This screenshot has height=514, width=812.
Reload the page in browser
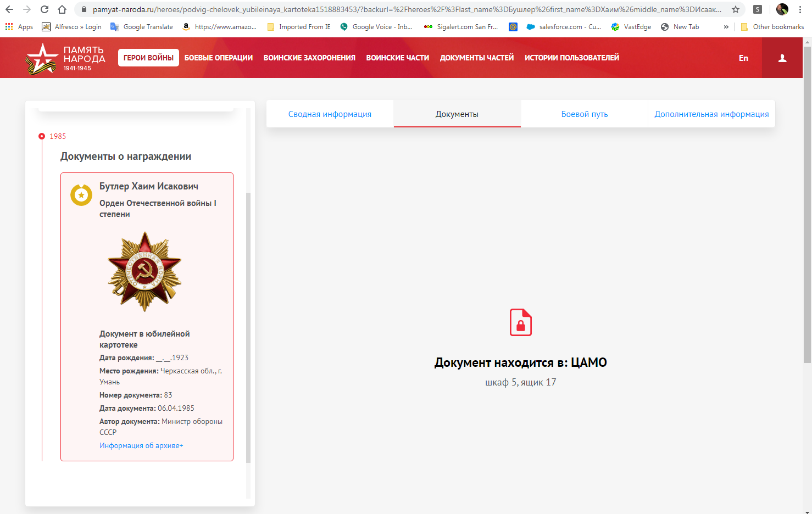tap(45, 9)
